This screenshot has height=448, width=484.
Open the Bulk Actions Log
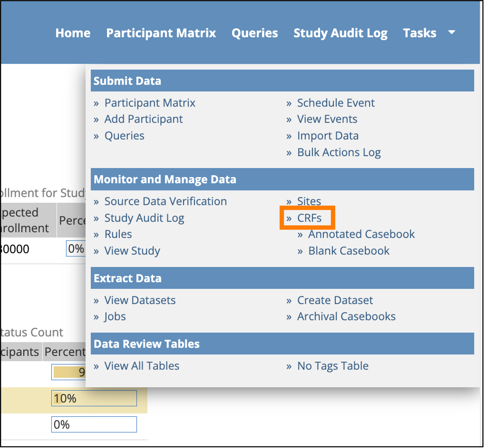click(x=339, y=152)
